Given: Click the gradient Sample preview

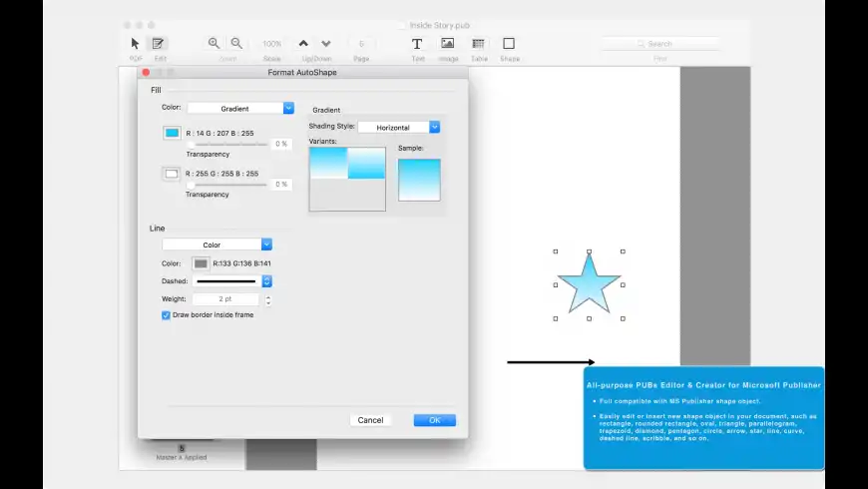Looking at the screenshot, I should (x=419, y=180).
